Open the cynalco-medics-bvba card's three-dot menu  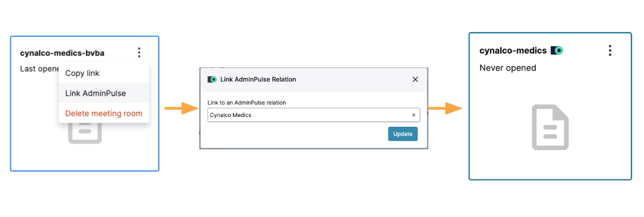tap(139, 53)
